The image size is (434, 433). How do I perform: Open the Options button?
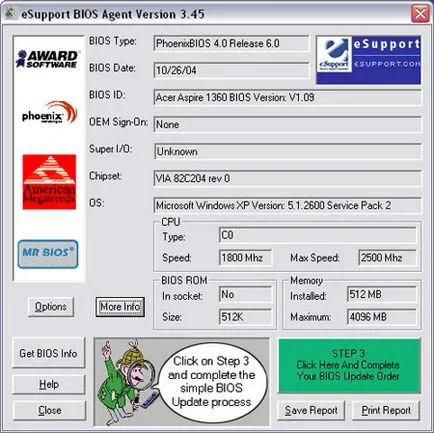pos(51,307)
